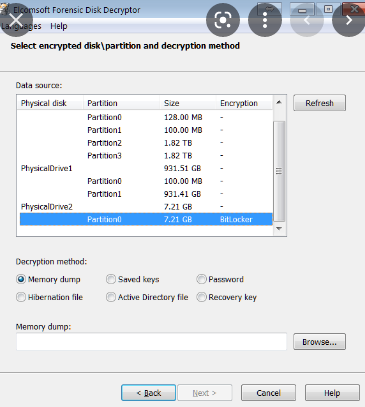Viewport: 365px width, 407px height.
Task: Go to the previous image arrow
Action: (x=307, y=20)
